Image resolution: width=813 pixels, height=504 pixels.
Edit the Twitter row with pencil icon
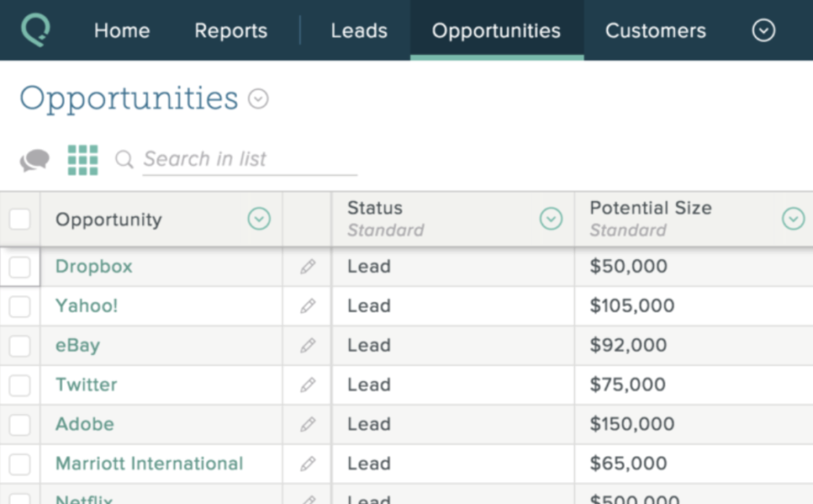coord(307,385)
